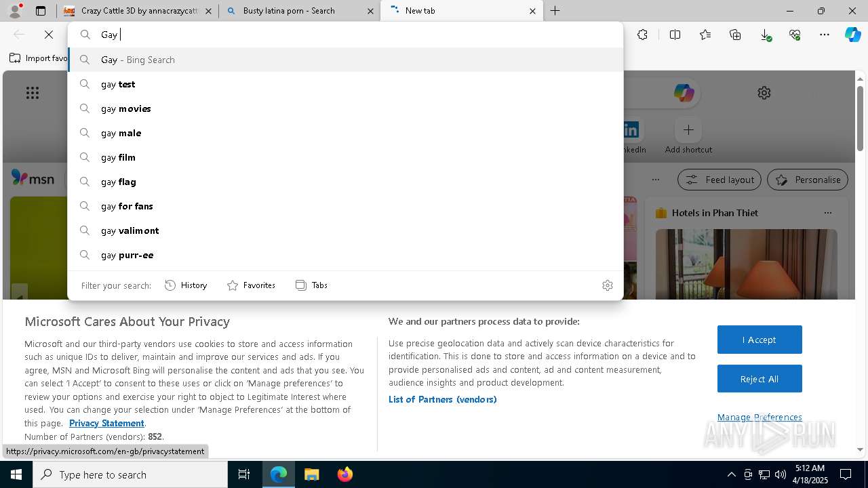Open the Feed layout options
This screenshot has width=868, height=488.
[x=719, y=180]
